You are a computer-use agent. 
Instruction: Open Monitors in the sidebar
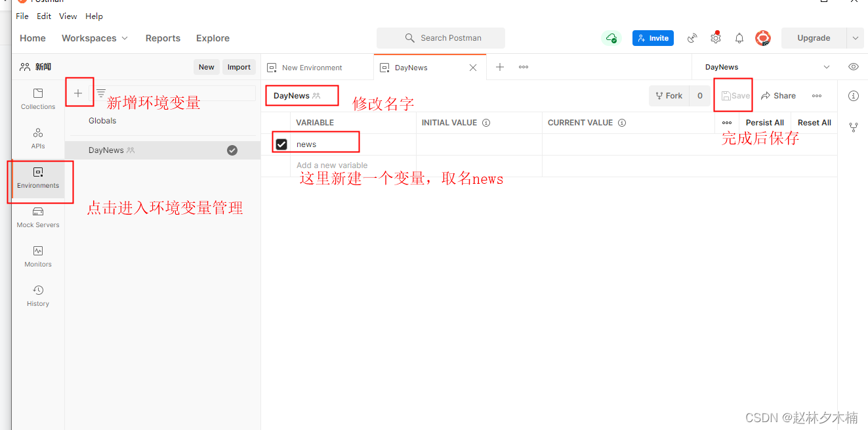click(38, 257)
